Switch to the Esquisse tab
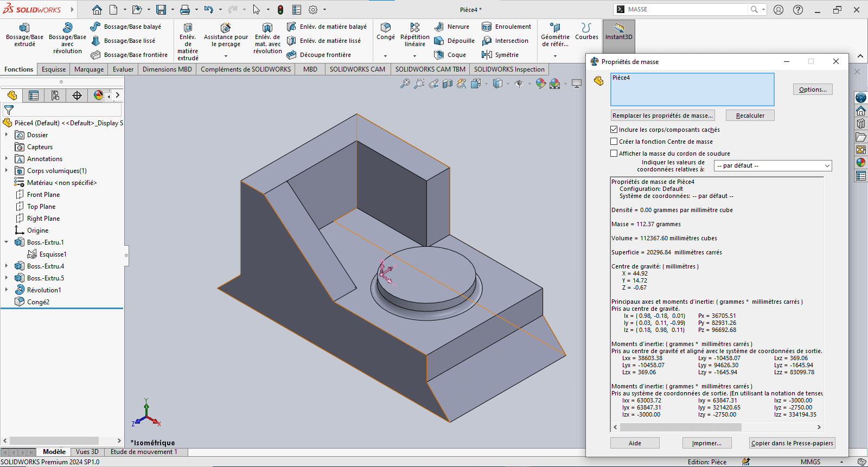 [54, 69]
